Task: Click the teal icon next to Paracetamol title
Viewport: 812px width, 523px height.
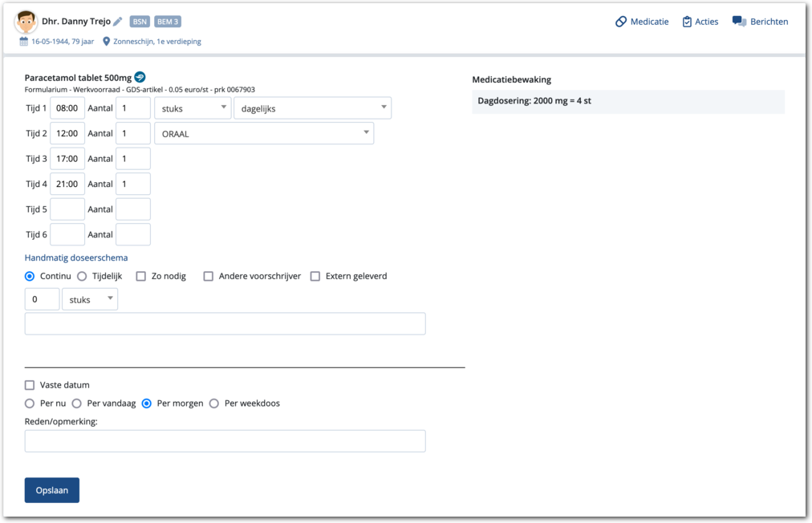Action: pyautogui.click(x=140, y=77)
